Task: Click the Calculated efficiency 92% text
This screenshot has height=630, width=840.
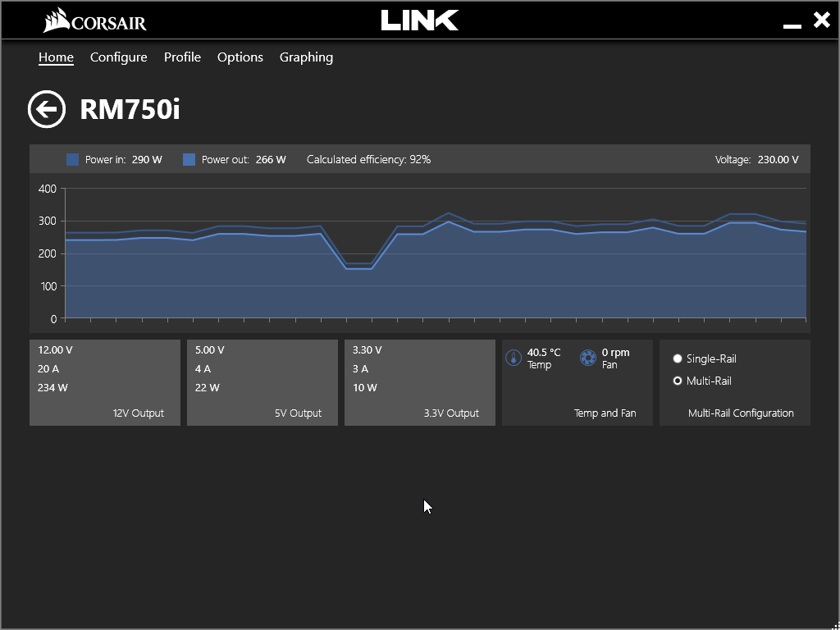Action: [368, 160]
